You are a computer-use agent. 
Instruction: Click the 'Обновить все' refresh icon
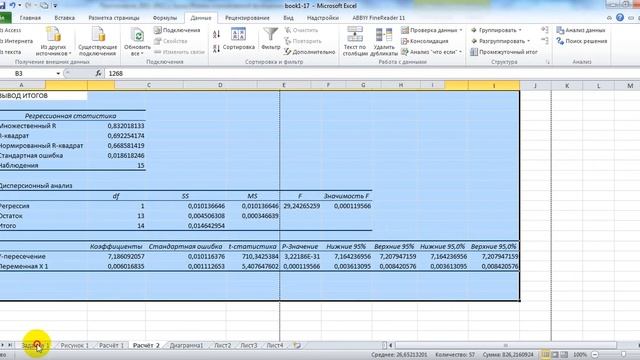click(137, 36)
